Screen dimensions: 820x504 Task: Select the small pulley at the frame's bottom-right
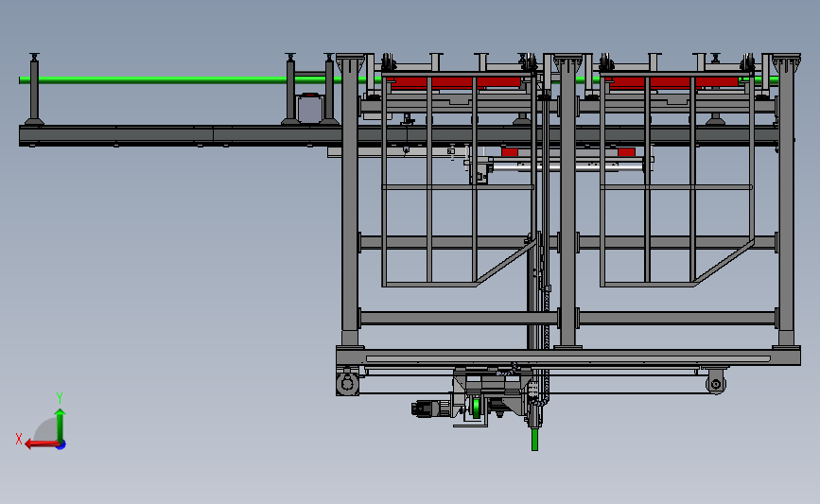coord(716,384)
